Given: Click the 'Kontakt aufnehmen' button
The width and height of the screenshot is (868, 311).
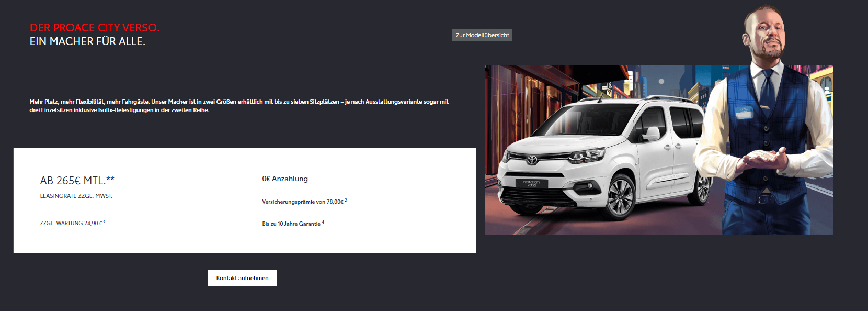Looking at the screenshot, I should click(242, 278).
